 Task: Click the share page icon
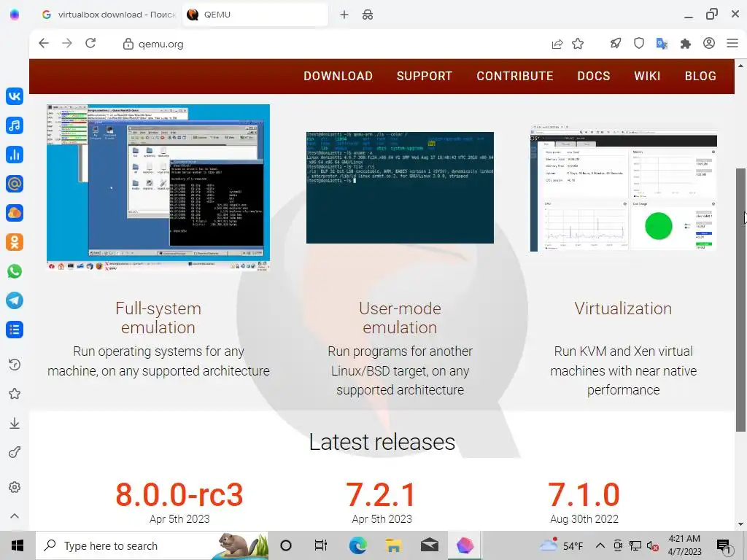click(557, 44)
